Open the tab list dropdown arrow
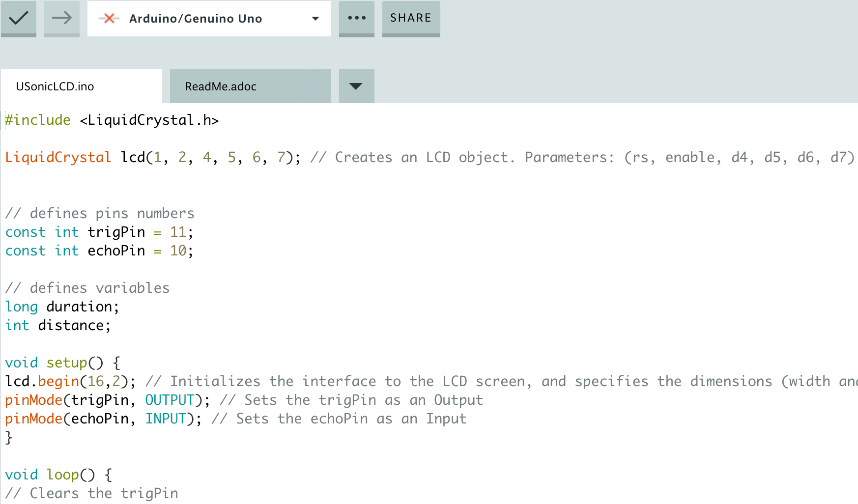Viewport: 858px width, 504px height. (356, 86)
